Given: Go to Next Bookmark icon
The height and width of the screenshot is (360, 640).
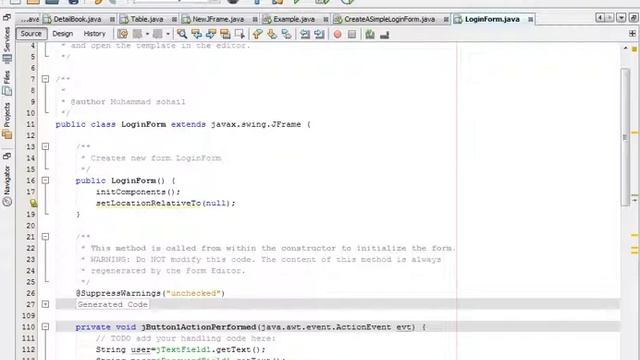Looking at the screenshot, I should point(272,34).
